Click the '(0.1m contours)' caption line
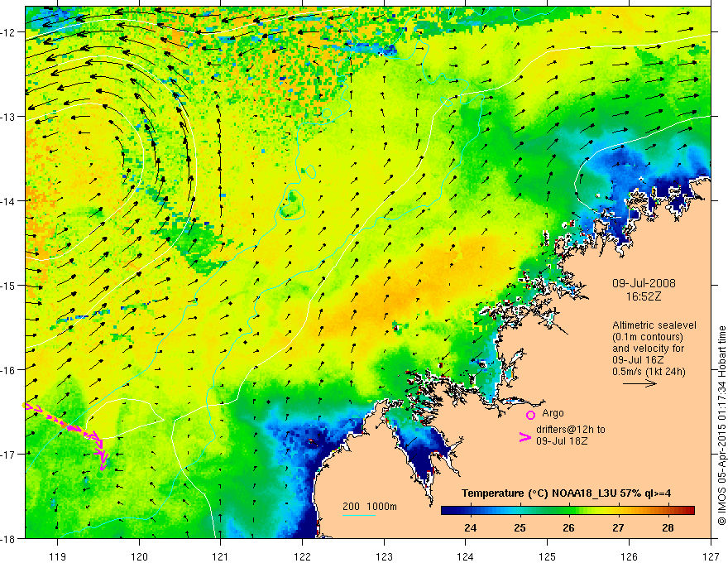Screen dimensions: 728x563 [648, 337]
